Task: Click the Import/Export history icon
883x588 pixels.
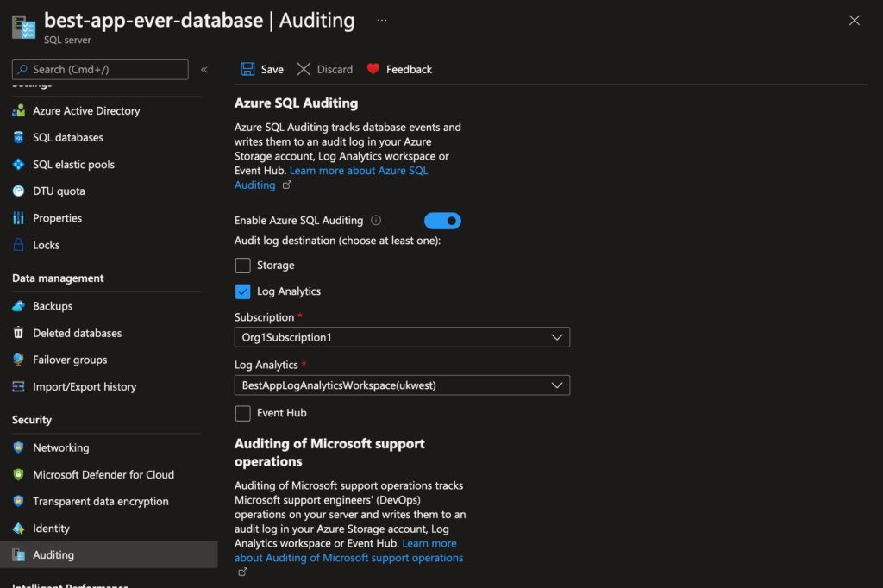Action: tap(19, 386)
